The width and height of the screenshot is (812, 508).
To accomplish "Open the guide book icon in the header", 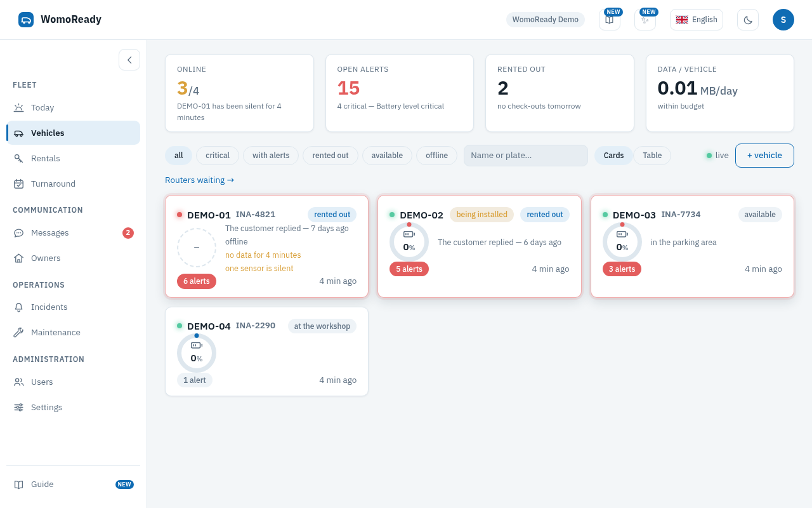I will coord(610,20).
